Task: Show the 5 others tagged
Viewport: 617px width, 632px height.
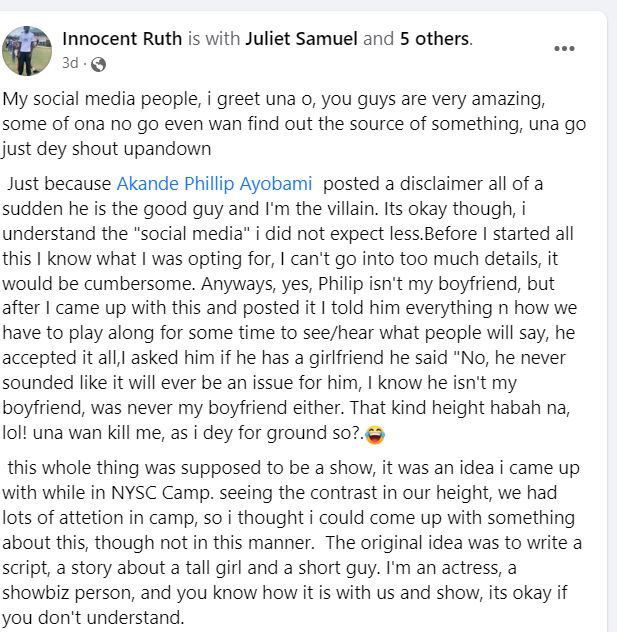Action: 434,39
